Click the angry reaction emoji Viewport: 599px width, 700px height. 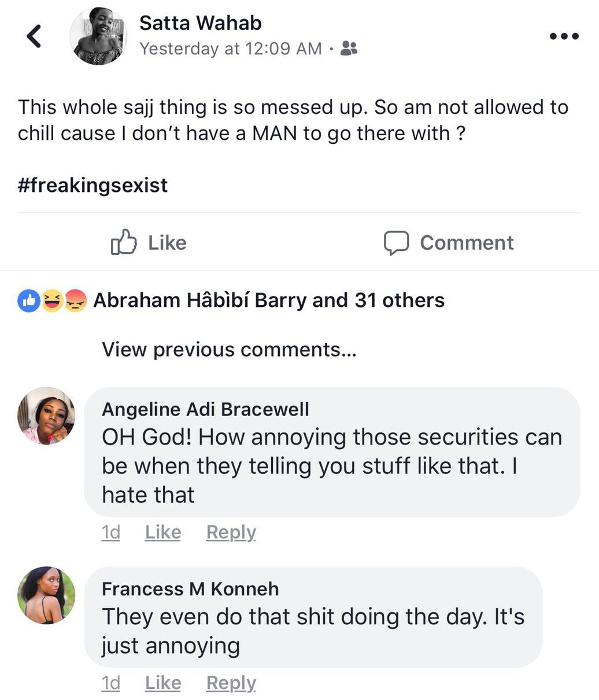click(75, 301)
